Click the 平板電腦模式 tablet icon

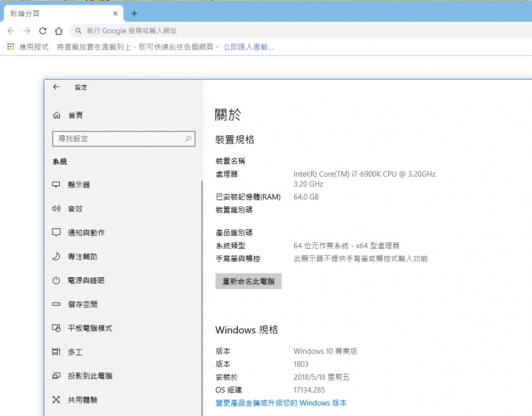click(x=56, y=328)
